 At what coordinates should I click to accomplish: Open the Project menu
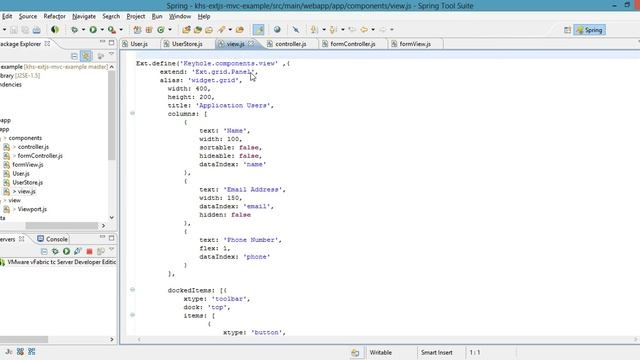coord(136,16)
